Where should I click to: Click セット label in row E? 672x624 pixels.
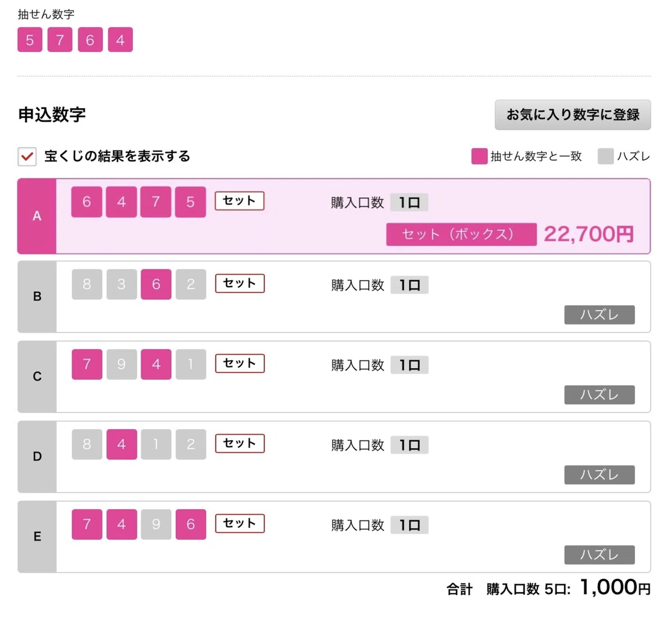click(x=240, y=523)
